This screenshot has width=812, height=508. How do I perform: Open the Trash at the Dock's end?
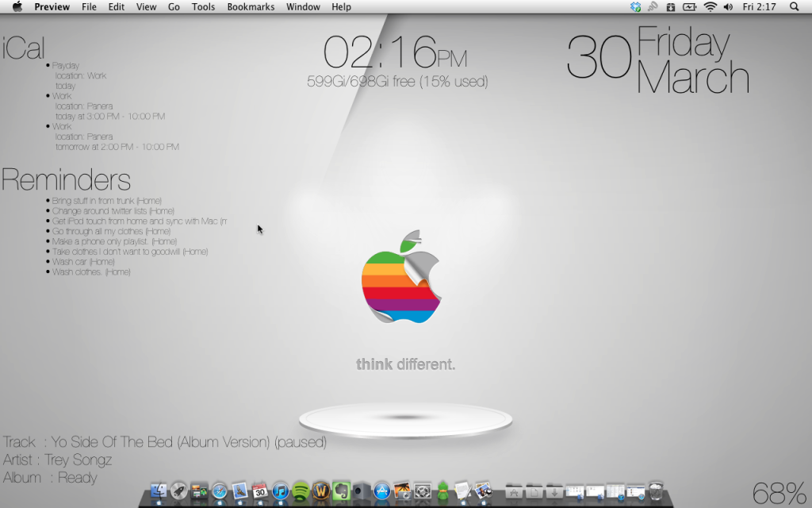(x=657, y=492)
